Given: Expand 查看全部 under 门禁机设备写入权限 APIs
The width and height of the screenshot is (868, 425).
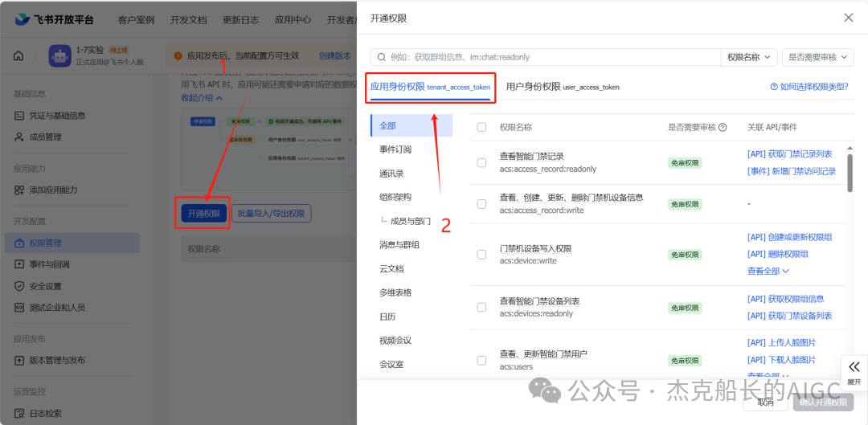Looking at the screenshot, I should 768,272.
